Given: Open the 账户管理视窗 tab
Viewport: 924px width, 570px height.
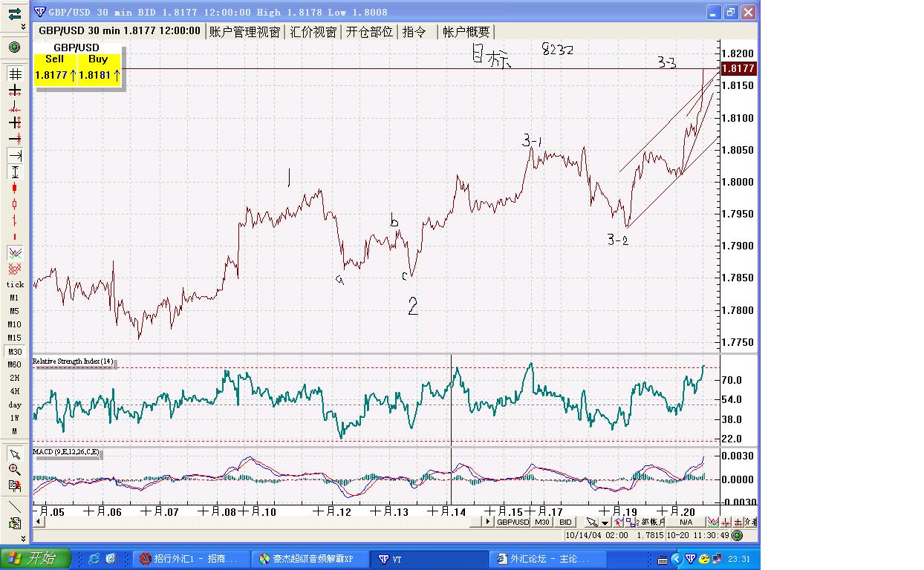Looking at the screenshot, I should point(245,31).
